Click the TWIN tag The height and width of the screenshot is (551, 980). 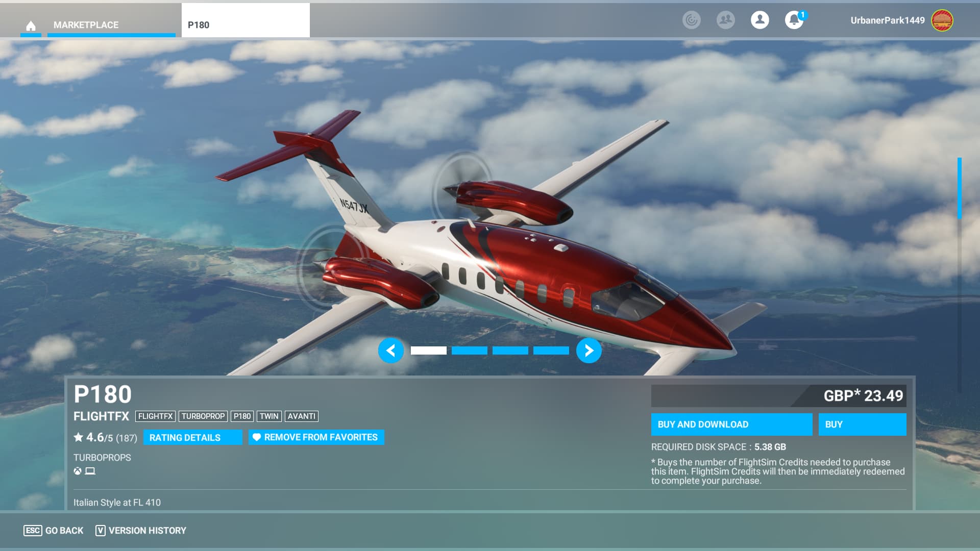pos(269,416)
